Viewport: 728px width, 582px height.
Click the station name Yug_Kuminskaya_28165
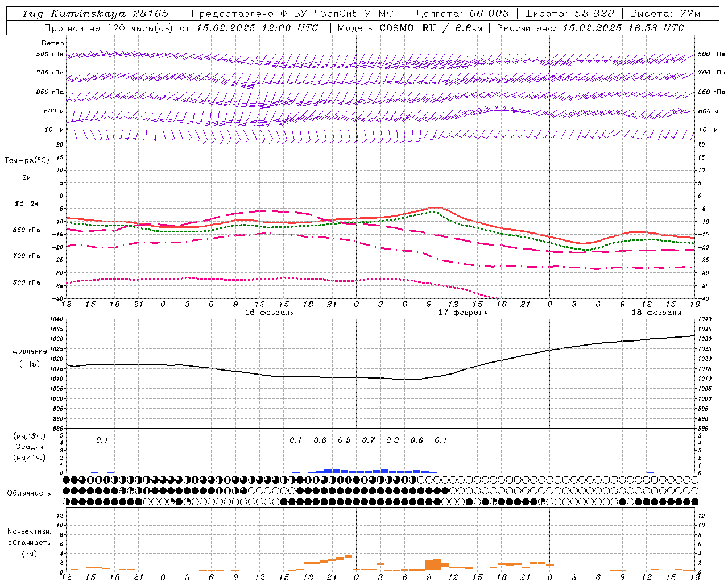(95, 14)
